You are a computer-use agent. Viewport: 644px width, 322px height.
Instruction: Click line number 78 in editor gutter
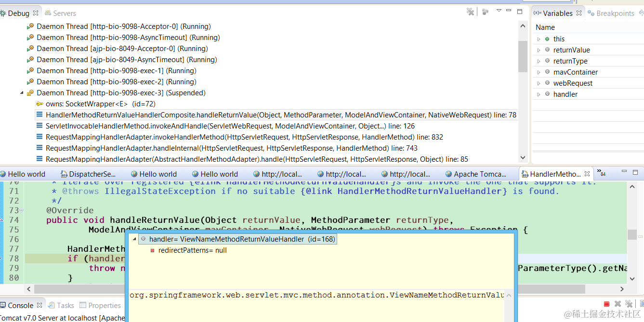[x=13, y=258]
